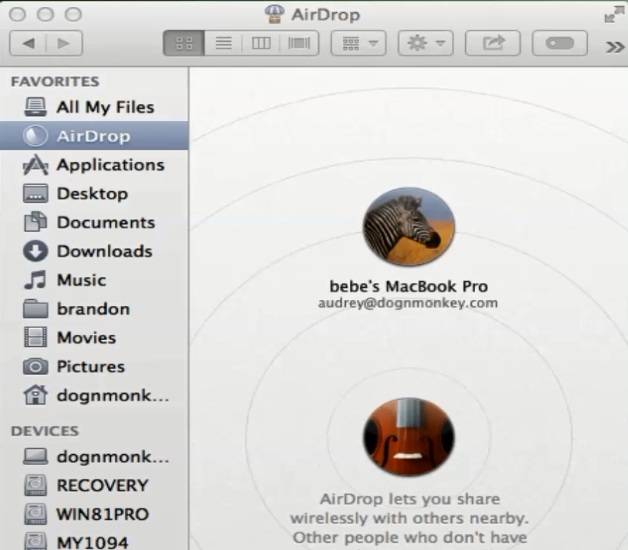Select bebe's MacBook Pro zebra avatar
Viewport: 628px width, 550px height.
(408, 227)
